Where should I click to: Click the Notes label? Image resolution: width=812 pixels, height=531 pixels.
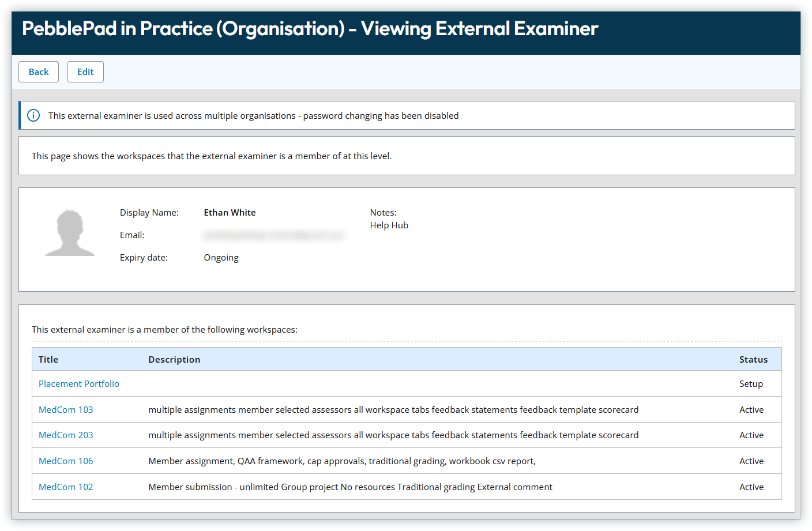tap(384, 213)
